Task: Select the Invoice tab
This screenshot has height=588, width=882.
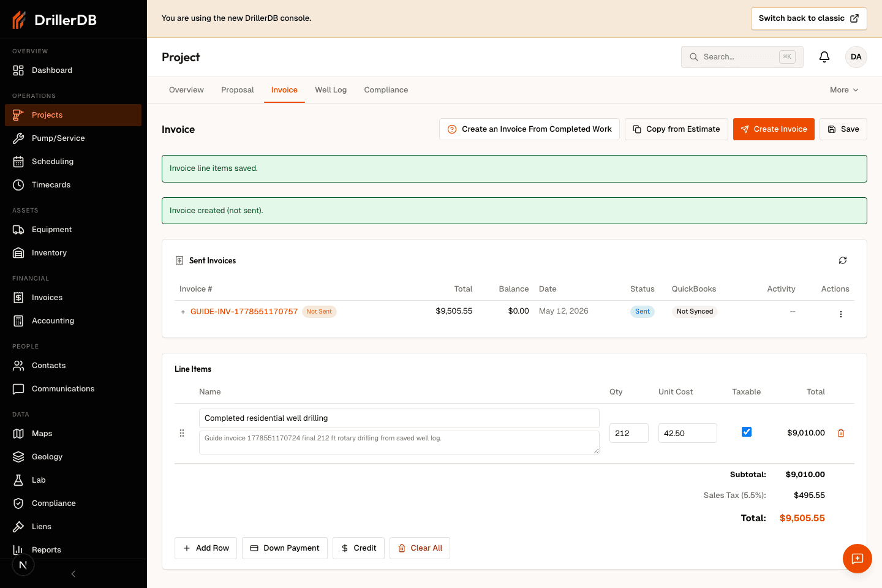Action: tap(284, 90)
